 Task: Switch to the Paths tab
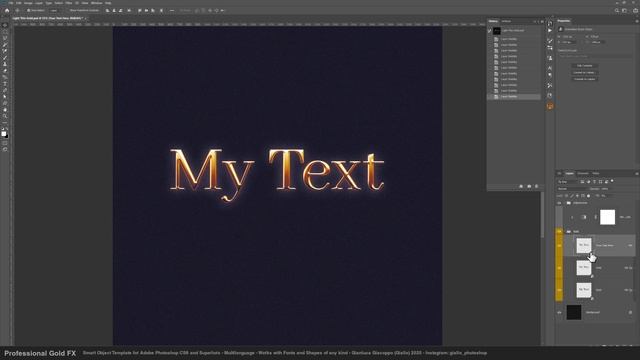coord(596,173)
